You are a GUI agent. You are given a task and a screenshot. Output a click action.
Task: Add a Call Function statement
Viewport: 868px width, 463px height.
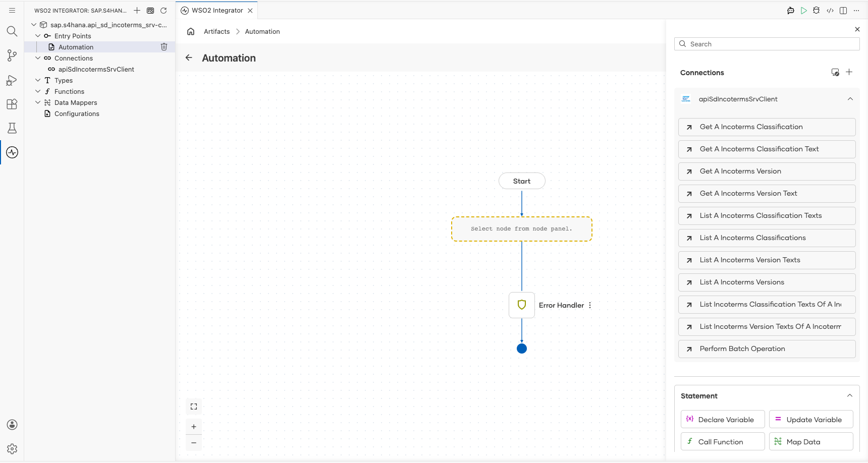pyautogui.click(x=723, y=441)
